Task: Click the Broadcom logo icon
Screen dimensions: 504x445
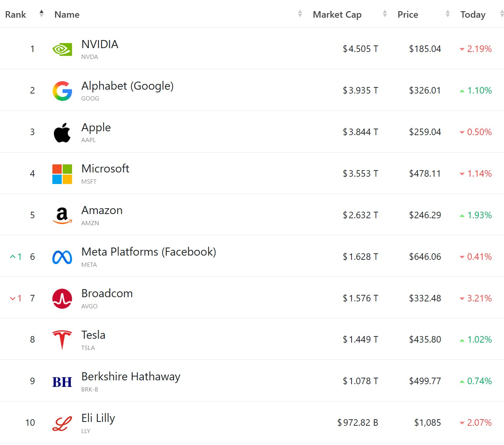Action: [x=62, y=299]
